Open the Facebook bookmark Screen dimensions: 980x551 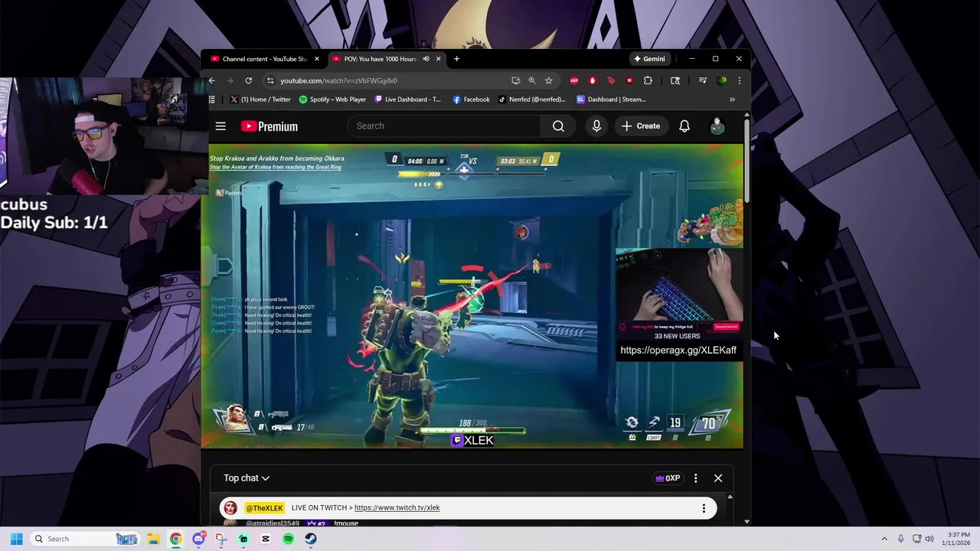[x=471, y=99]
